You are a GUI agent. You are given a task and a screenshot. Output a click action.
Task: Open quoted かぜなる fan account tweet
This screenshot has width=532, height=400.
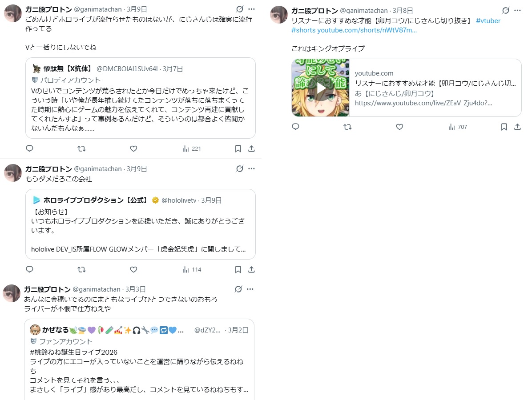pos(139,359)
